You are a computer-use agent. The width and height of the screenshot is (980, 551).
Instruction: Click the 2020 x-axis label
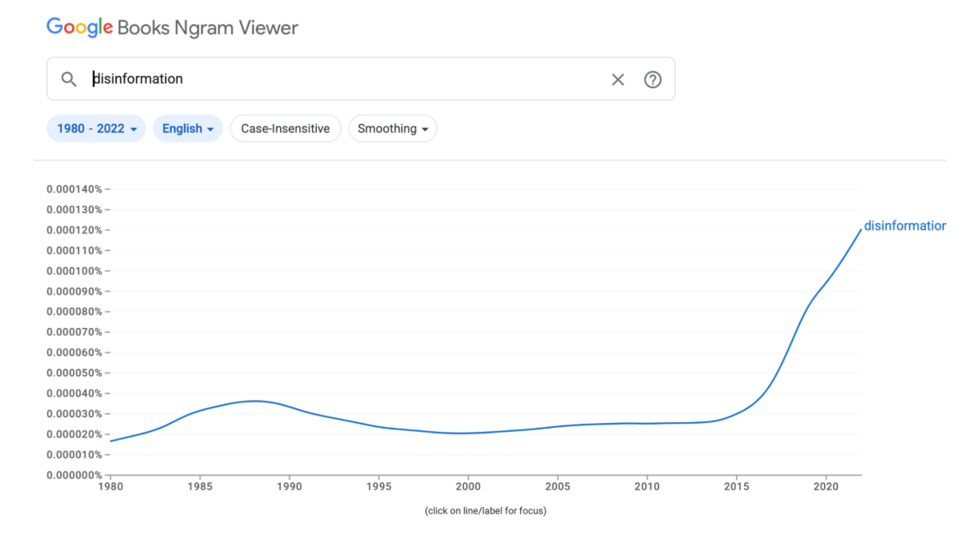tap(826, 487)
